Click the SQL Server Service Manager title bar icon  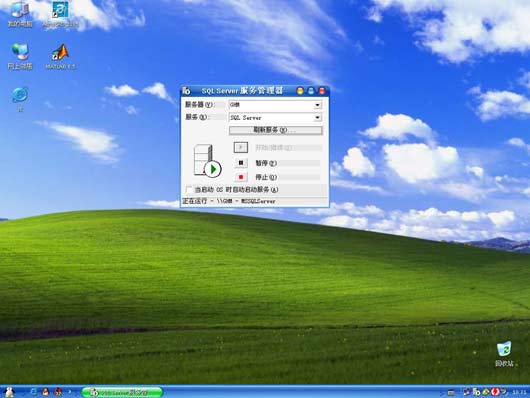186,91
